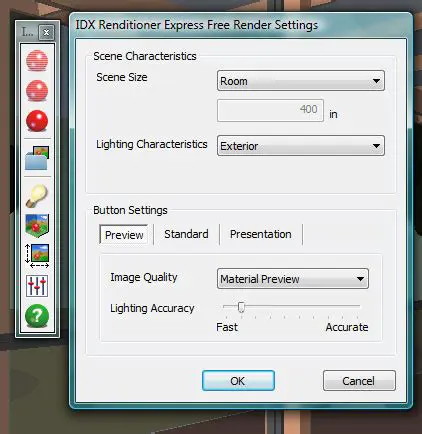Click the solid red Presentation render sphere
The height and width of the screenshot is (434, 422).
click(x=37, y=121)
